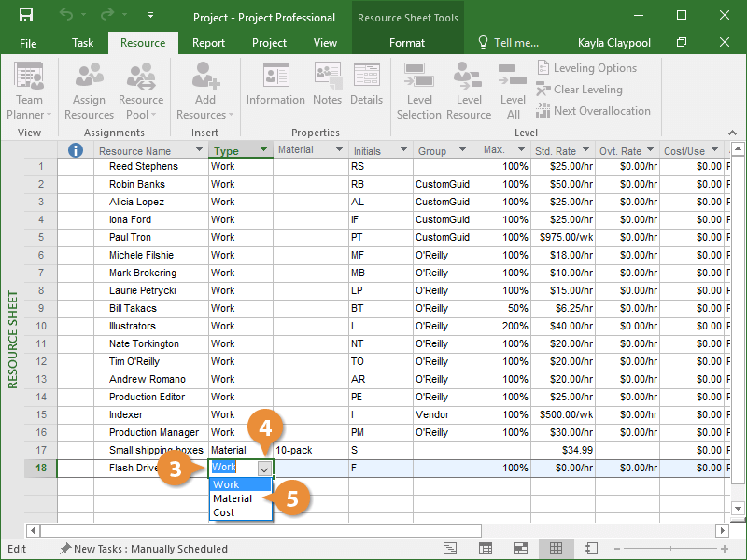This screenshot has width=747, height=560.
Task: Switch to Resource Sheet view icon in status bar
Action: click(556, 549)
